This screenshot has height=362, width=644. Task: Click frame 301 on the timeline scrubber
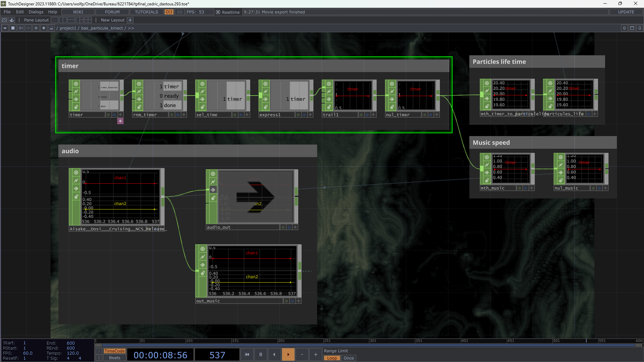coord(369,341)
